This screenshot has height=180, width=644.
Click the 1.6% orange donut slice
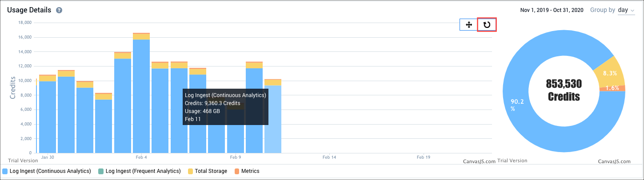(x=614, y=88)
